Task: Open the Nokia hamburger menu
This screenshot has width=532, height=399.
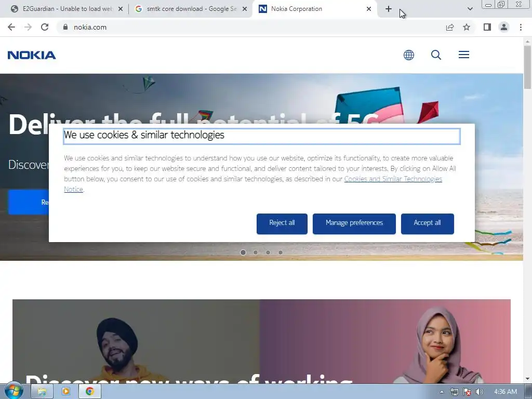Action: [x=464, y=55]
